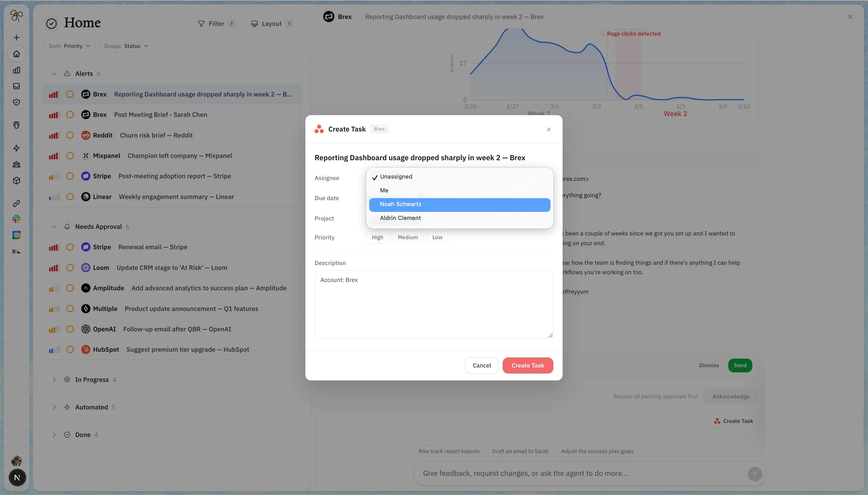The width and height of the screenshot is (868, 495).
Task: Expand the In Progress group
Action: [x=54, y=380]
